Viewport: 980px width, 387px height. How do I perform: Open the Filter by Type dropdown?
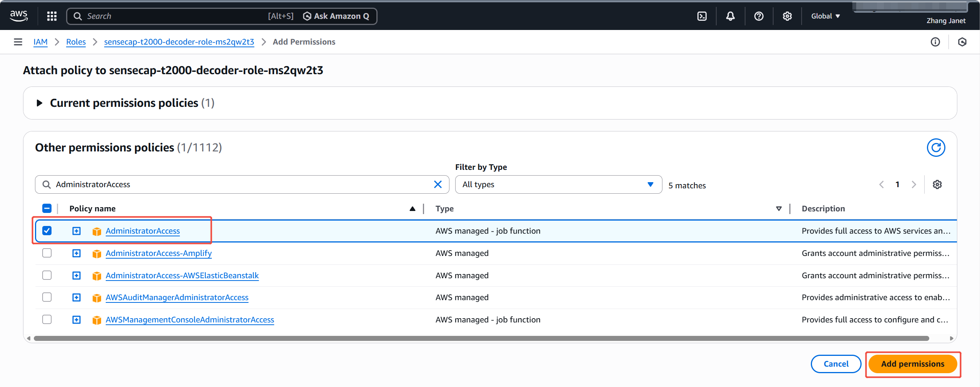coord(558,184)
